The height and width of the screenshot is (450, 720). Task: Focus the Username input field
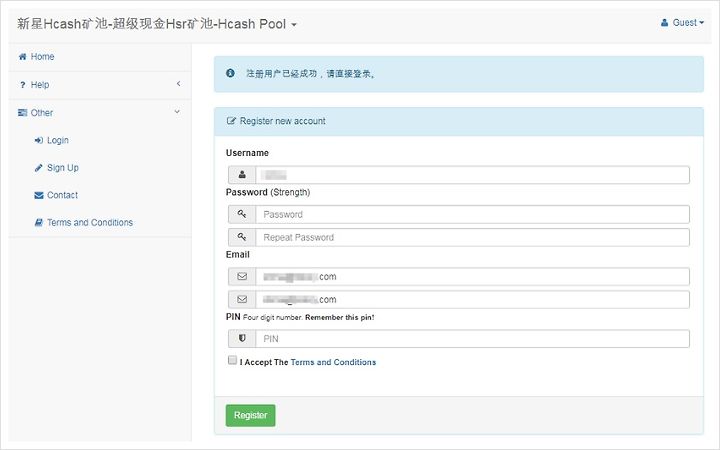tap(472, 175)
